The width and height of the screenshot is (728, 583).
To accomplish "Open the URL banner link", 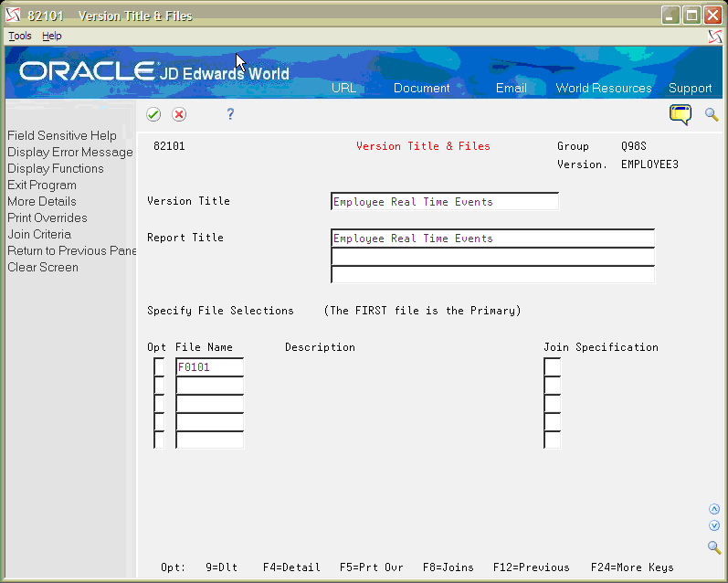I will (344, 89).
